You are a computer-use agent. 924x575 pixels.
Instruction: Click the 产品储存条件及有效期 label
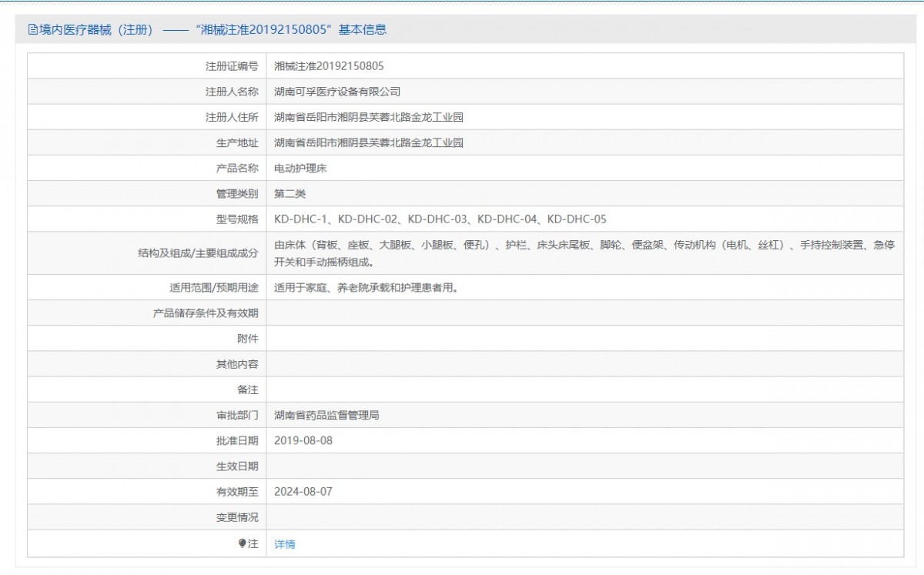point(206,313)
